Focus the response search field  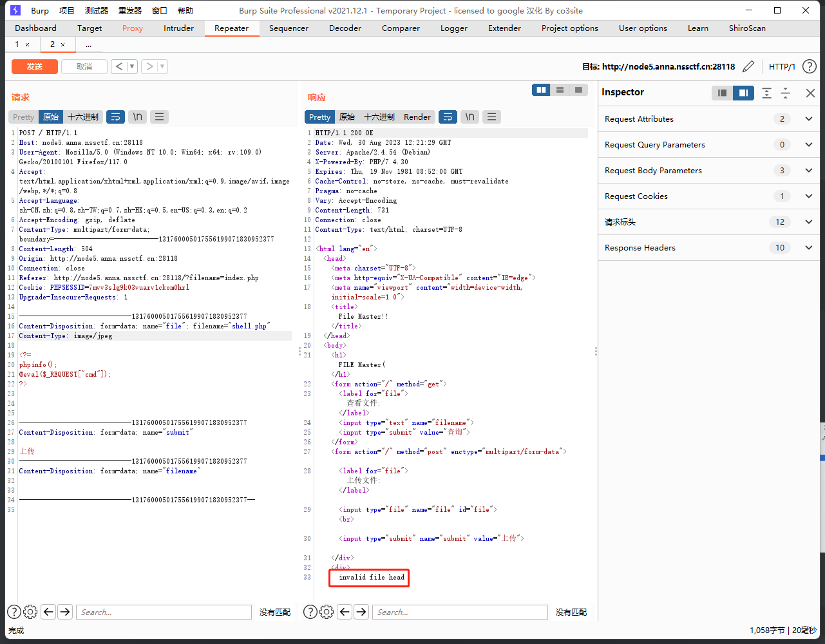coord(460,612)
